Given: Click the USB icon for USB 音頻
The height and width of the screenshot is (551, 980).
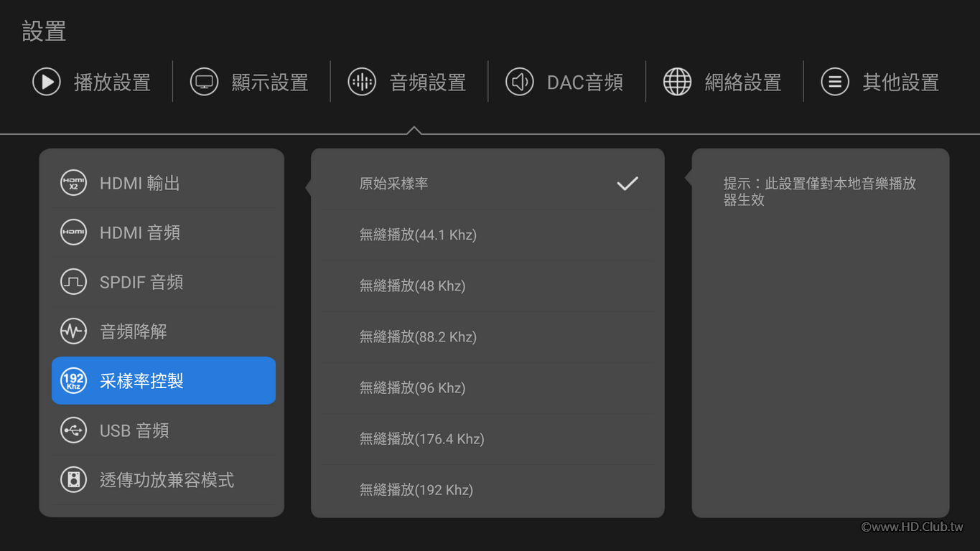Looking at the screenshot, I should (73, 430).
